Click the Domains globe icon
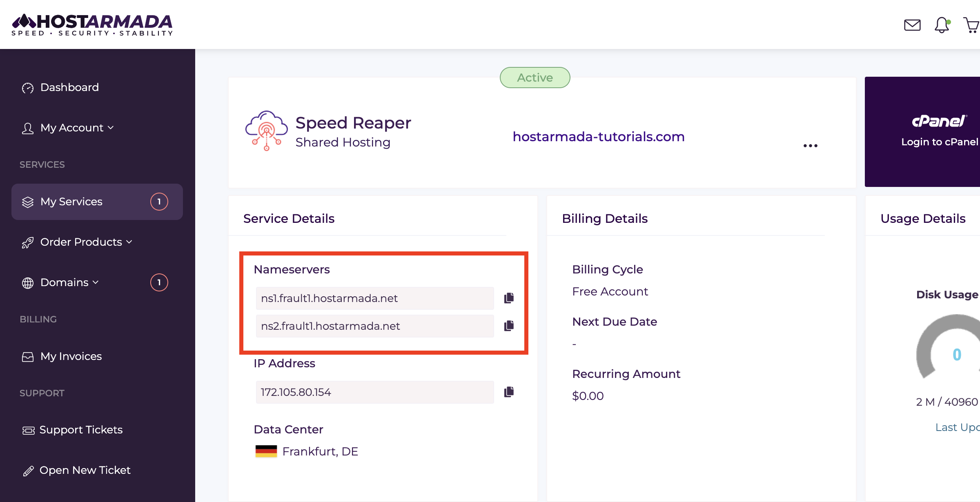Viewport: 980px width, 502px height. [x=28, y=283]
